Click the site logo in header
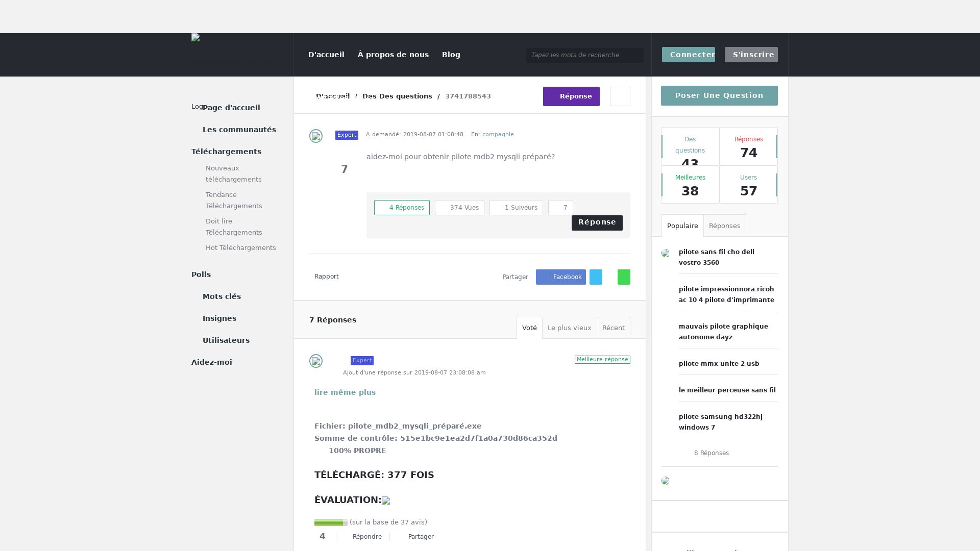Image resolution: width=980 pixels, height=551 pixels. pos(195,38)
